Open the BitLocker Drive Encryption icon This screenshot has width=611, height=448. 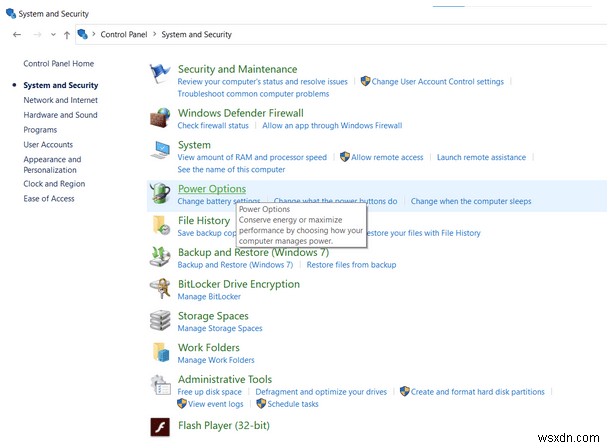(x=160, y=289)
